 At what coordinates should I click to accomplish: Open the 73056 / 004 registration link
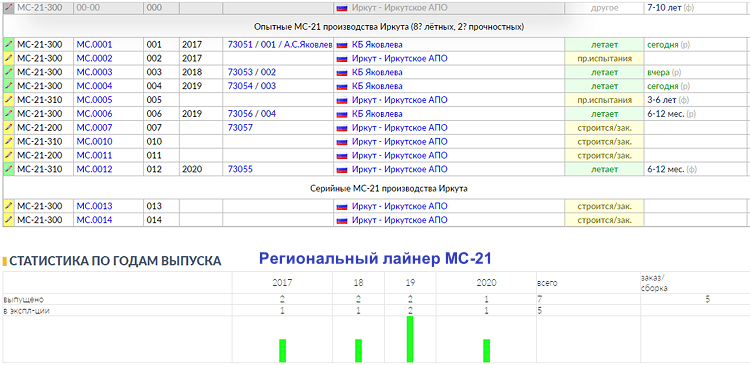[252, 114]
